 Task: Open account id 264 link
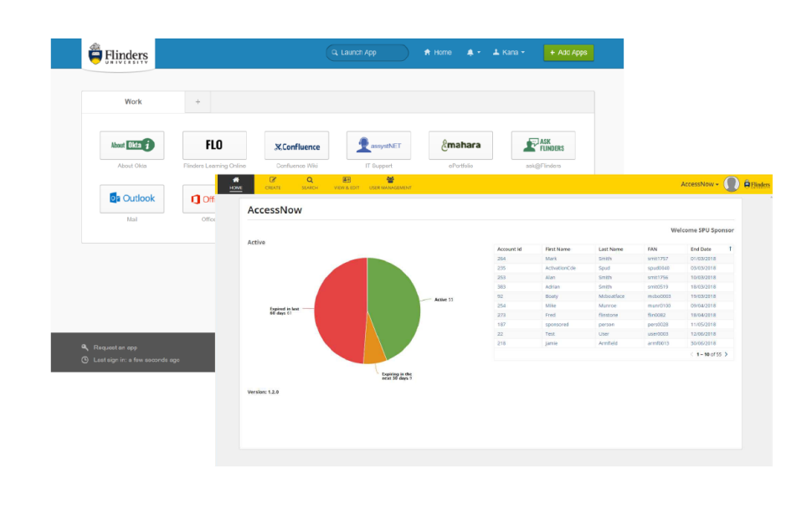pyautogui.click(x=501, y=259)
